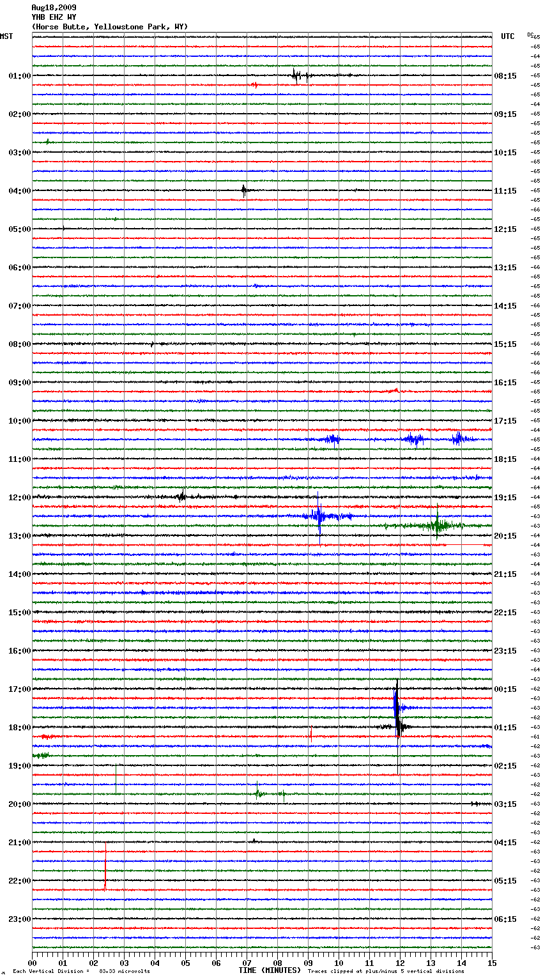This screenshot has height=980, width=543.
Task: Click the UTC timezone header
Action: pos(508,36)
